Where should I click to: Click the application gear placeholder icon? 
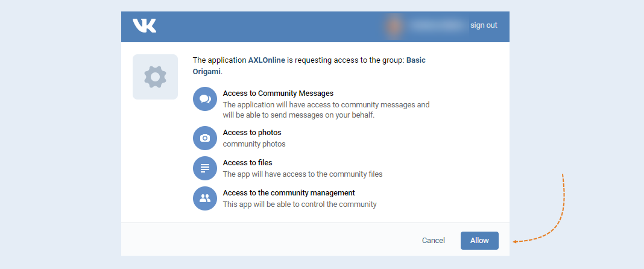pyautogui.click(x=155, y=77)
